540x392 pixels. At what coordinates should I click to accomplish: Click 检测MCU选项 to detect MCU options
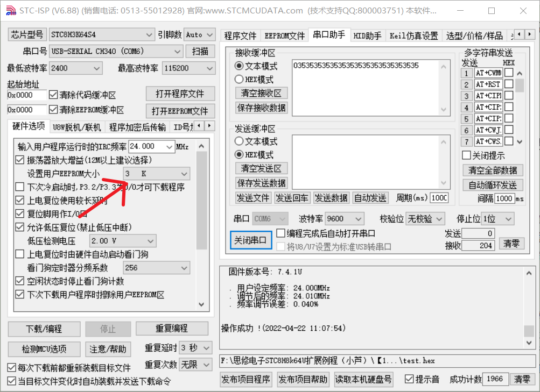tap(44, 349)
